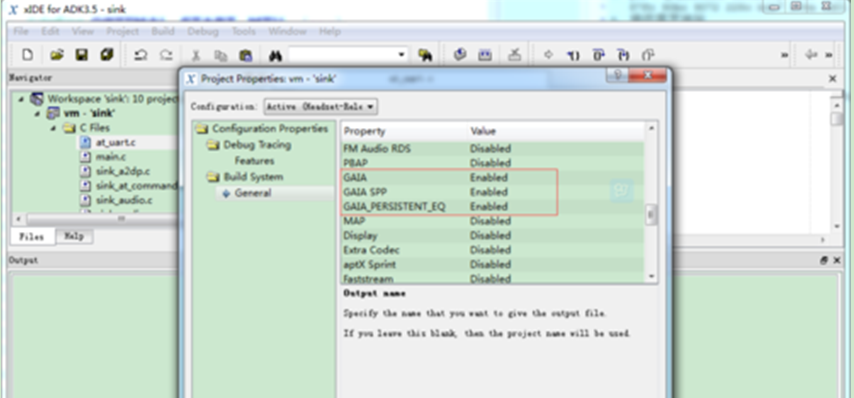854x398 pixels.
Task: Click the run debug arrow icon
Action: [548, 55]
